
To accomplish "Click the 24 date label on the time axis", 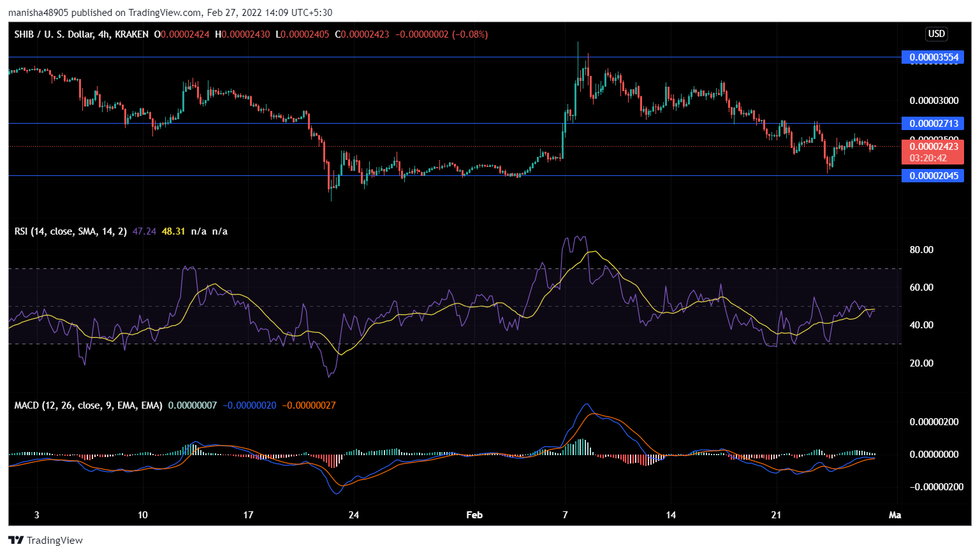I will pyautogui.click(x=354, y=515).
